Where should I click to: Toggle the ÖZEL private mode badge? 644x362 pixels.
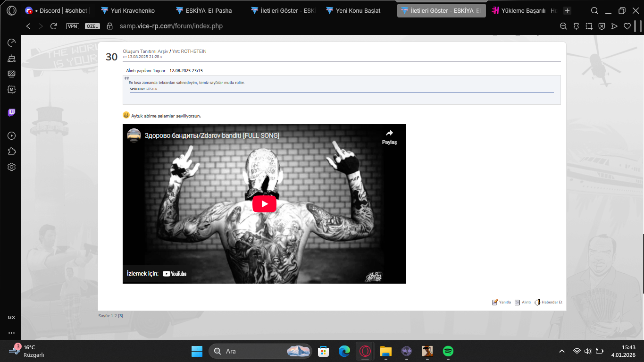coord(92,26)
